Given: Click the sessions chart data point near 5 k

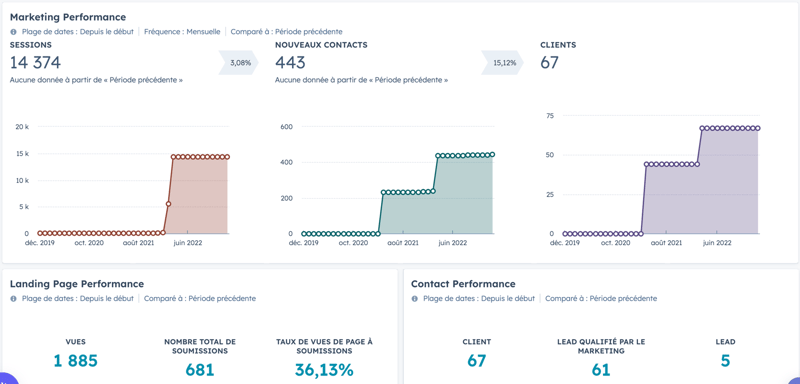Looking at the screenshot, I should pyautogui.click(x=168, y=203).
